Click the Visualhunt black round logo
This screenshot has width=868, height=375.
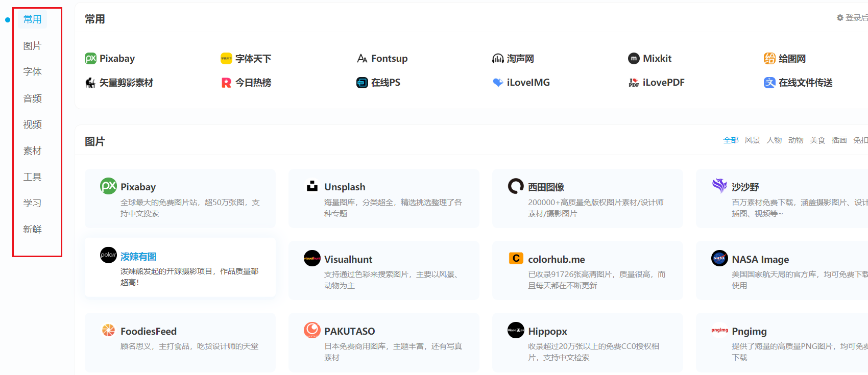pyautogui.click(x=312, y=258)
